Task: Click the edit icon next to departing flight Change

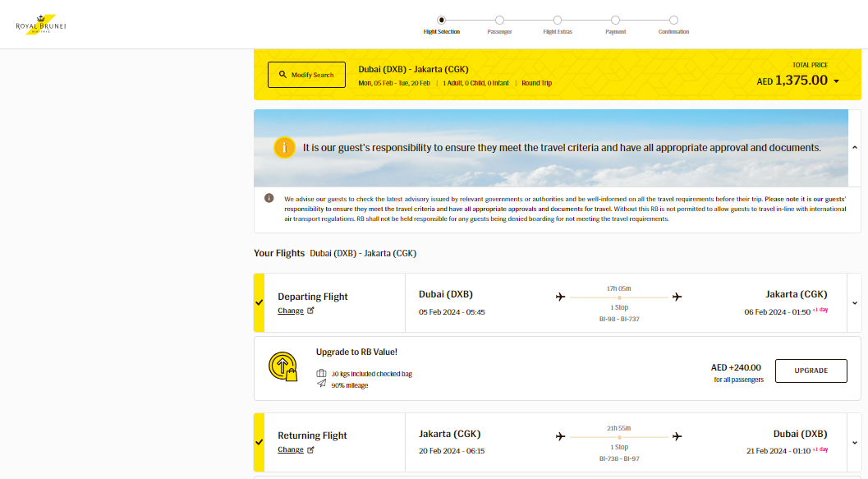Action: click(x=310, y=311)
